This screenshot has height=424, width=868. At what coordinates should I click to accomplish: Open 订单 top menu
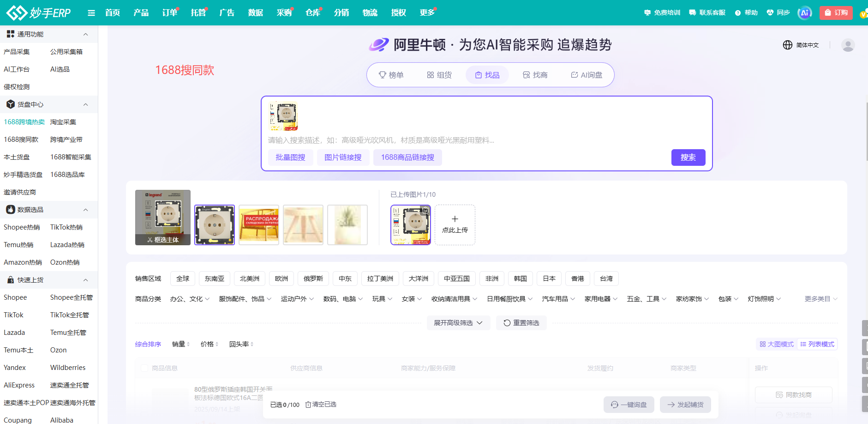170,12
